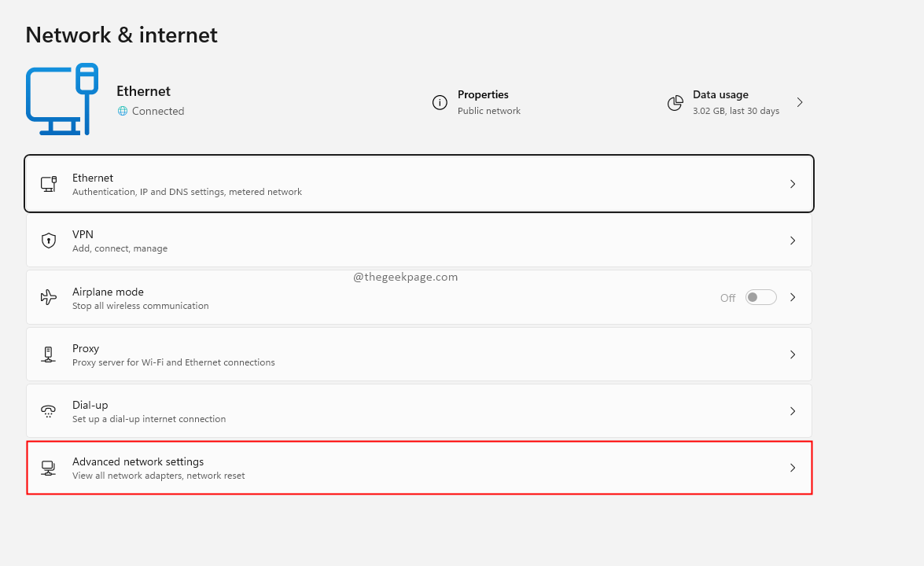
Task: Select the Dial-up phone icon
Action: pos(48,410)
